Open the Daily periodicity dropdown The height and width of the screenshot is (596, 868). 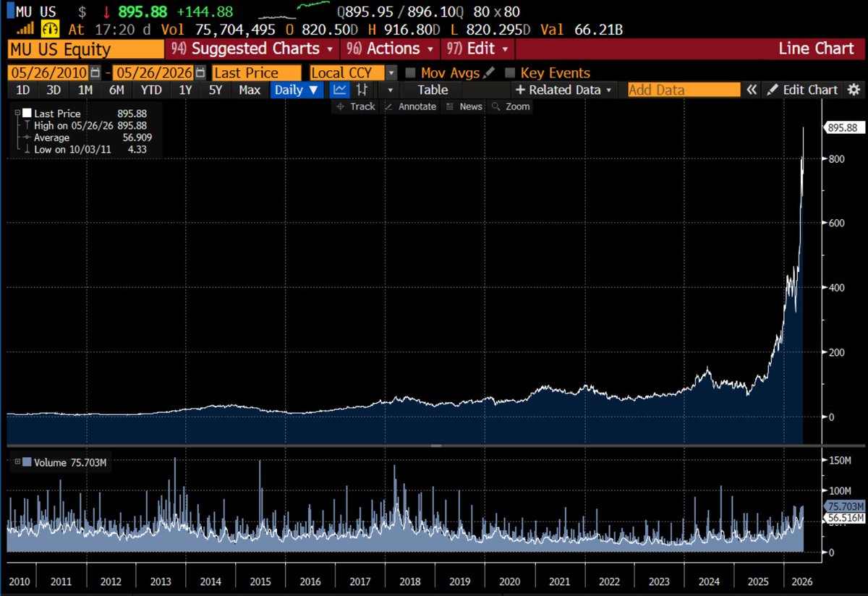pos(297,90)
